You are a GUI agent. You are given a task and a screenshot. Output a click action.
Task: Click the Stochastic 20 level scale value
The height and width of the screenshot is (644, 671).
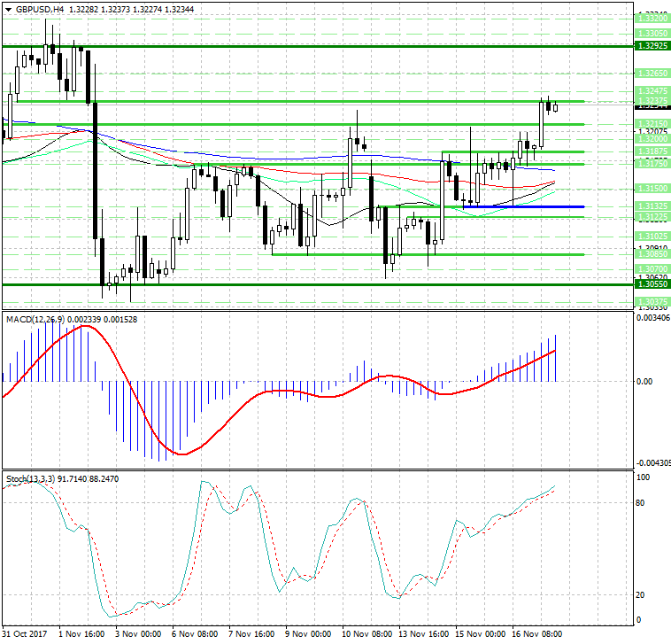point(643,595)
